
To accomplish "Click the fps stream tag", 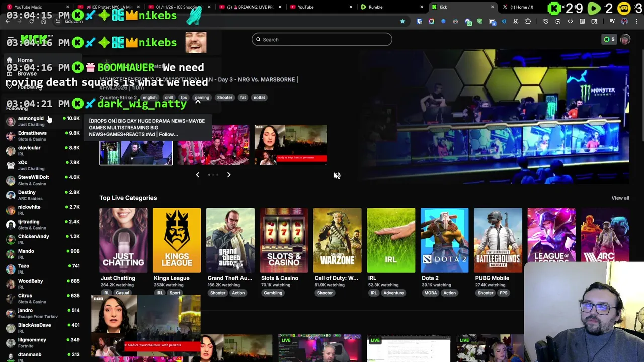I will tap(184, 98).
